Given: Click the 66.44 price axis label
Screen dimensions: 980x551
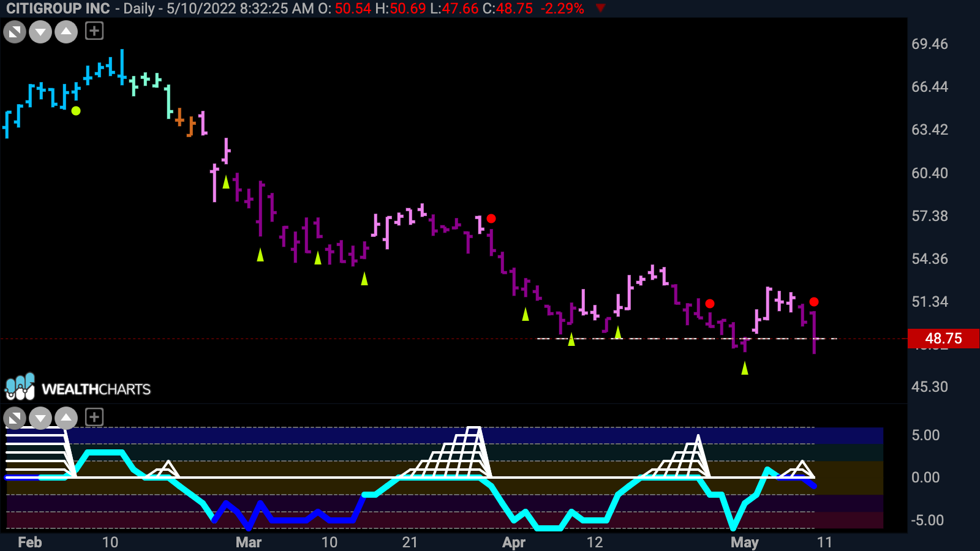Looking at the screenshot, I should point(930,87).
